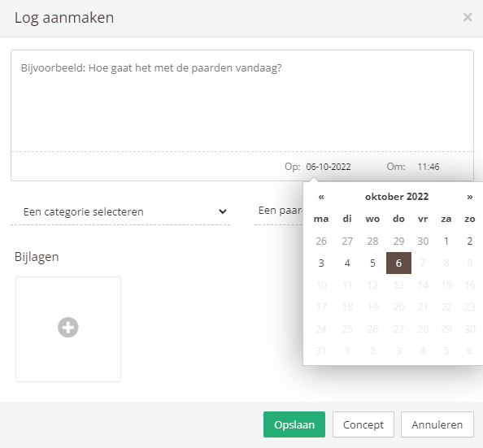Image resolution: width=483 pixels, height=448 pixels.
Task: Open the 'Een paard' dropdown
Action: pos(279,211)
